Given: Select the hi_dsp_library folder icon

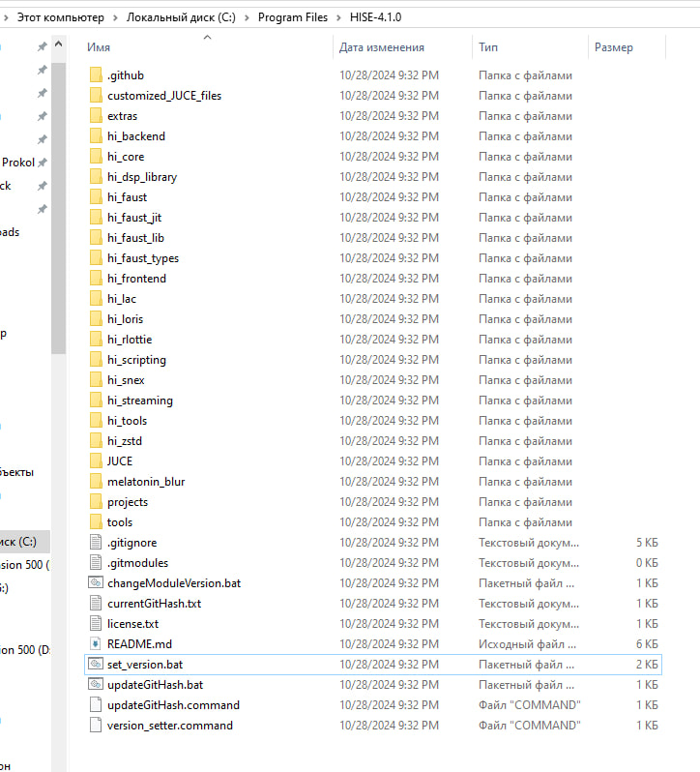Looking at the screenshot, I should coord(96,177).
